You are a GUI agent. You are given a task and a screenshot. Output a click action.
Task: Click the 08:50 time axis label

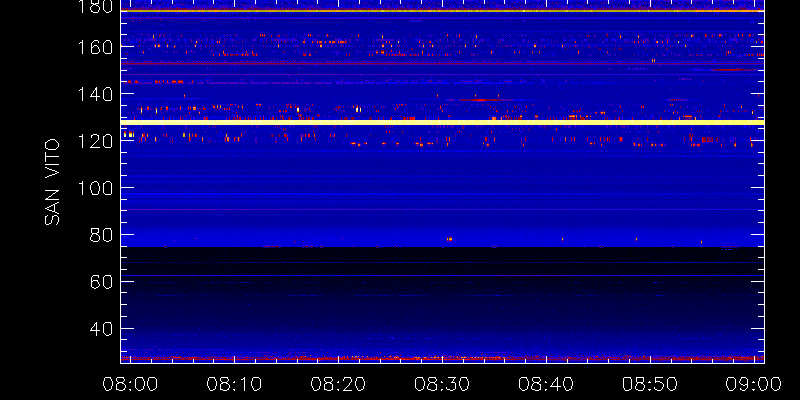651,384
